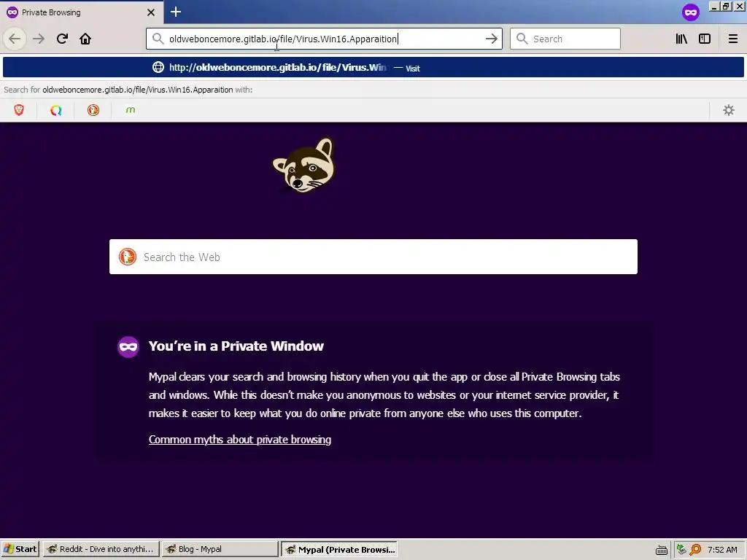Screen dimensions: 747x560
Task: Open a new tab with plus button
Action: coord(175,12)
